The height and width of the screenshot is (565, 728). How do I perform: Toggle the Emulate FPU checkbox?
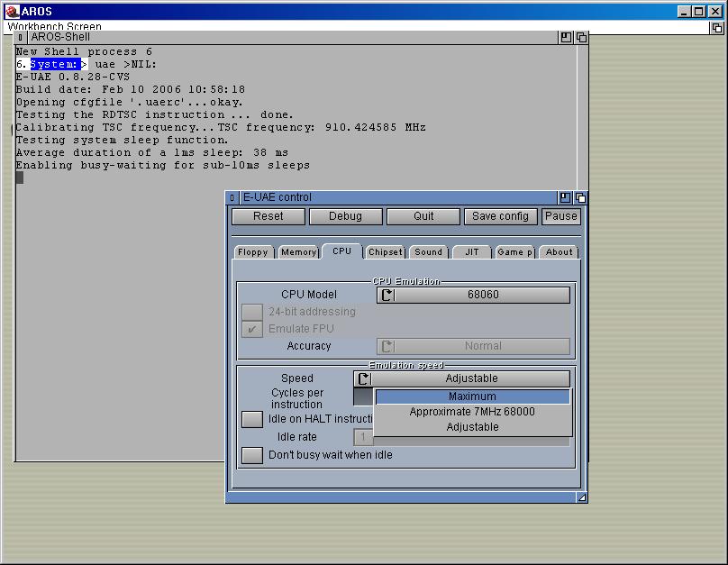pyautogui.click(x=252, y=329)
